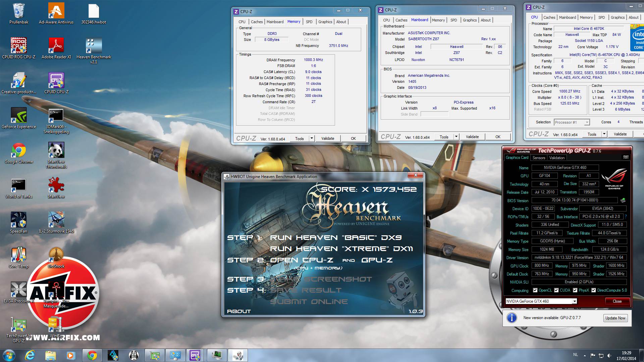The height and width of the screenshot is (362, 644).
Task: Switch to the Sensors tab in GPU-Z
Action: 539,158
